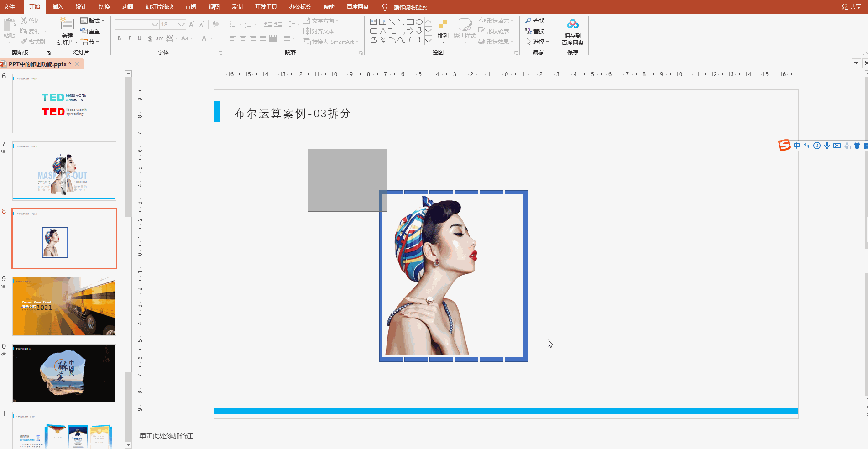Open the font size dropdown
This screenshot has height=449, width=868.
[181, 24]
